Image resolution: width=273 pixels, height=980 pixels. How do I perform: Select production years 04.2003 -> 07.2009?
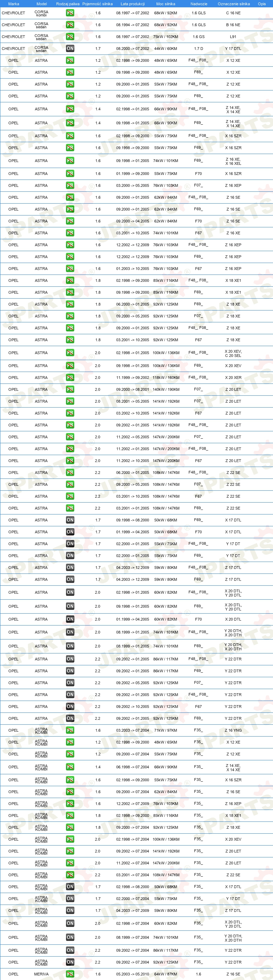[x=133, y=911]
